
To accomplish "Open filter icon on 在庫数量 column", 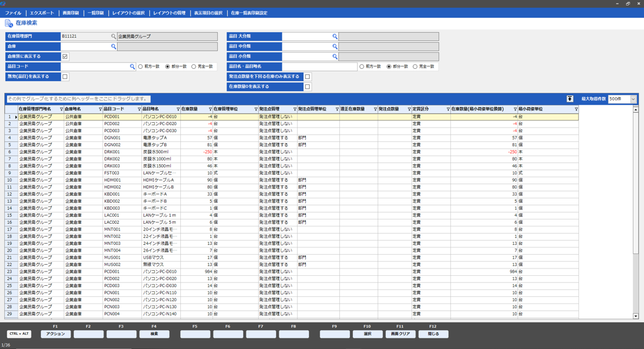I will click(x=211, y=109).
